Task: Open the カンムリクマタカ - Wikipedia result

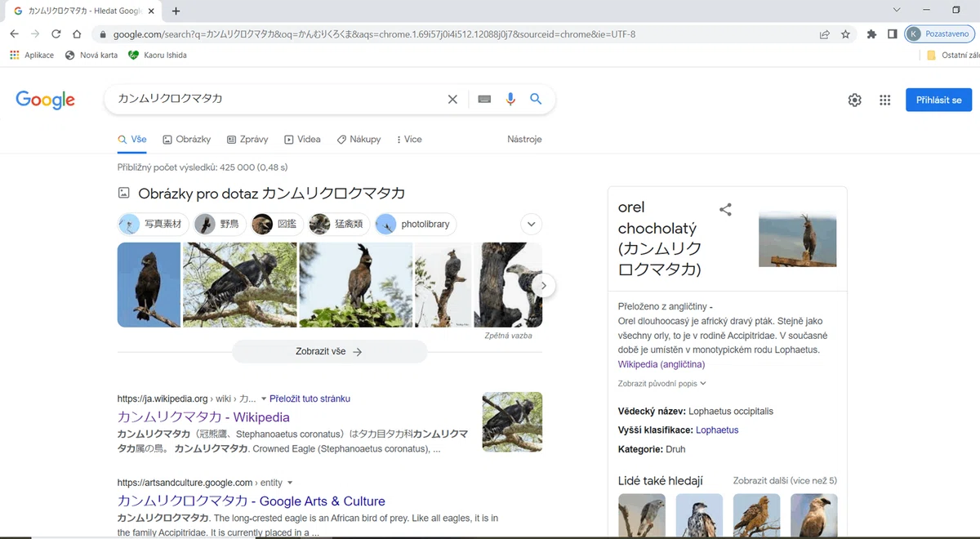Action: [x=203, y=417]
